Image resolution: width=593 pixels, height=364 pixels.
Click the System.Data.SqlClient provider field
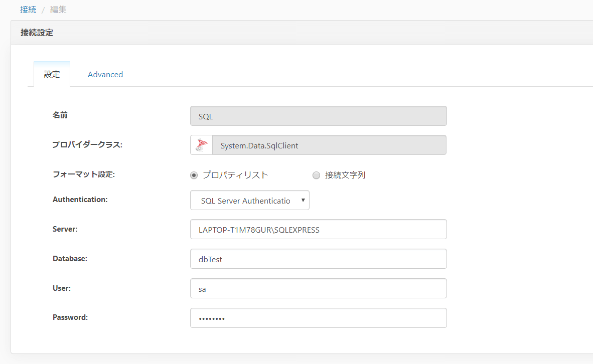pyautogui.click(x=329, y=145)
